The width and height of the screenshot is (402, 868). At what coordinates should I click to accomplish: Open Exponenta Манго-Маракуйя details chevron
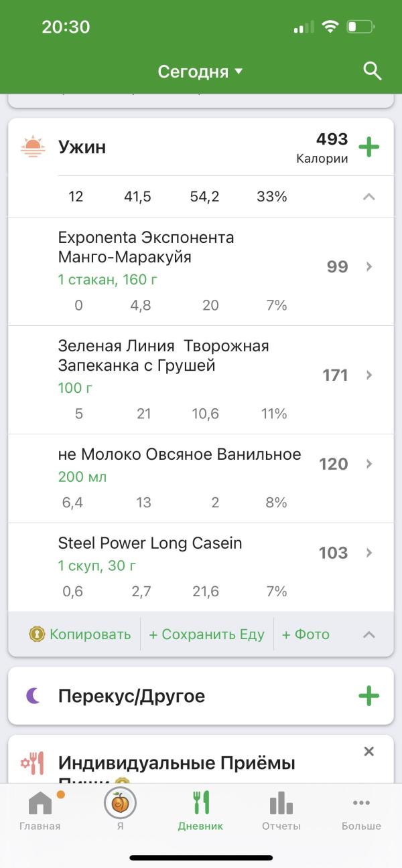[x=368, y=267]
